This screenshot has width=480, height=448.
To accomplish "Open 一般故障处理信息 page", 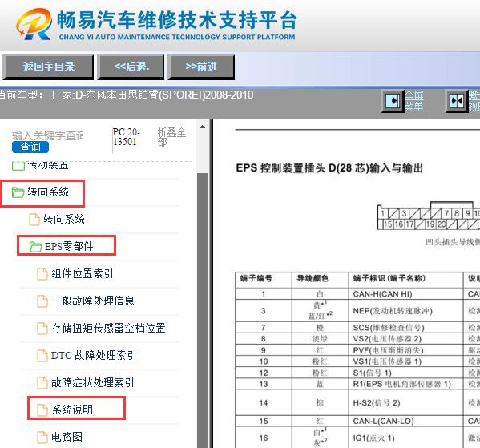I will [93, 301].
